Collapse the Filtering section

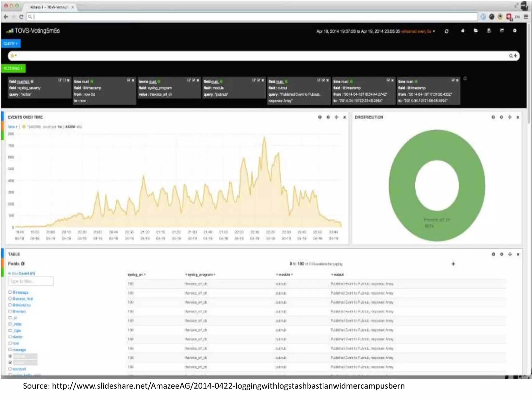tap(13, 69)
